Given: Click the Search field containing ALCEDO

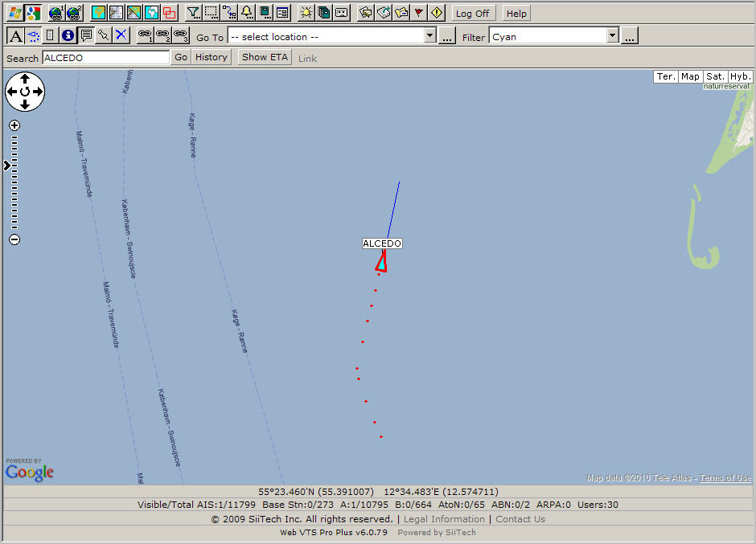Looking at the screenshot, I should (105, 58).
